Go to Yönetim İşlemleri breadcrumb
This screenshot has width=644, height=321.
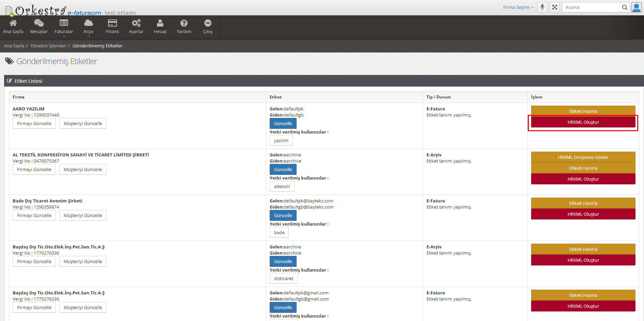(x=48, y=46)
